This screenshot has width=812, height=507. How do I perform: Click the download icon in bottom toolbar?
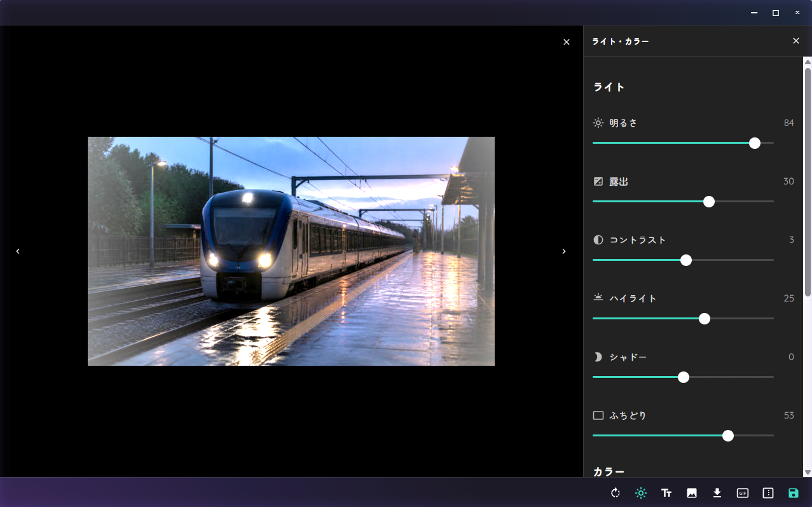click(x=717, y=493)
